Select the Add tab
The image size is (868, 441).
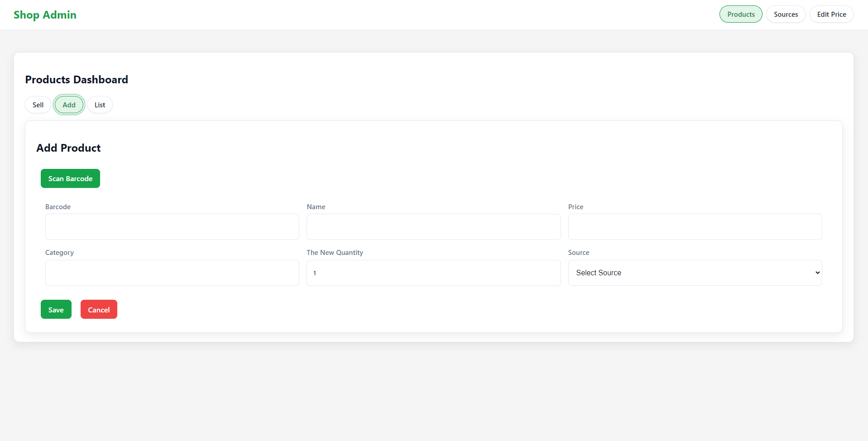[x=69, y=105]
